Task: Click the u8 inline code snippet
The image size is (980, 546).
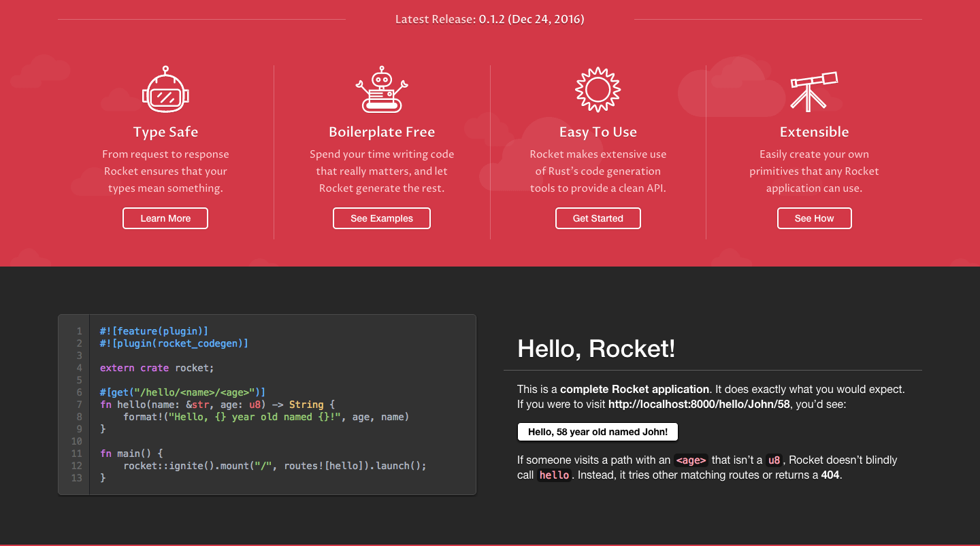Action: 772,460
